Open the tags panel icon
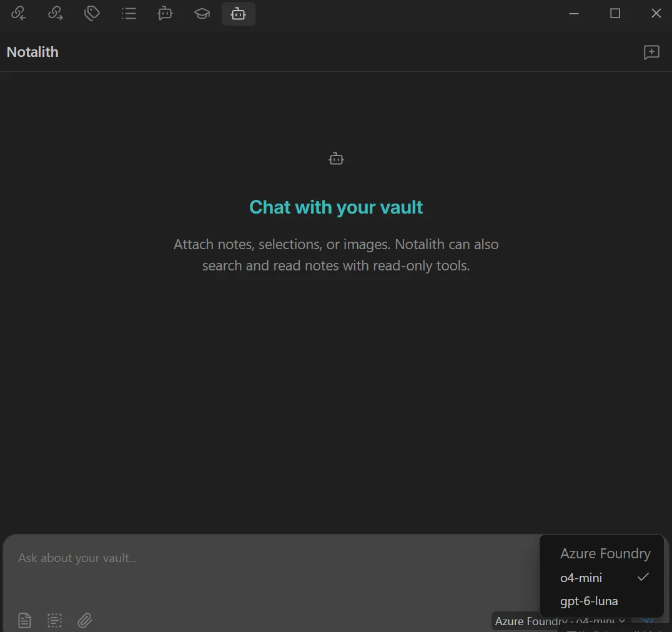 92,14
